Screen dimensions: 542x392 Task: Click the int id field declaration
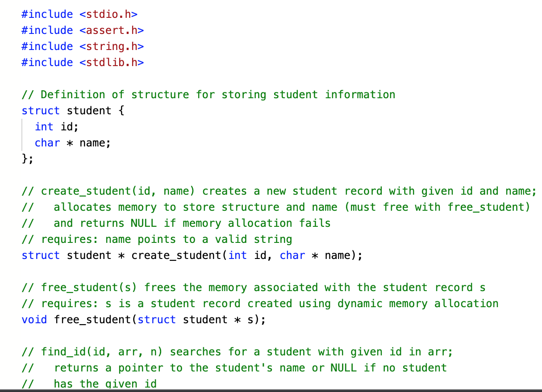(54, 126)
